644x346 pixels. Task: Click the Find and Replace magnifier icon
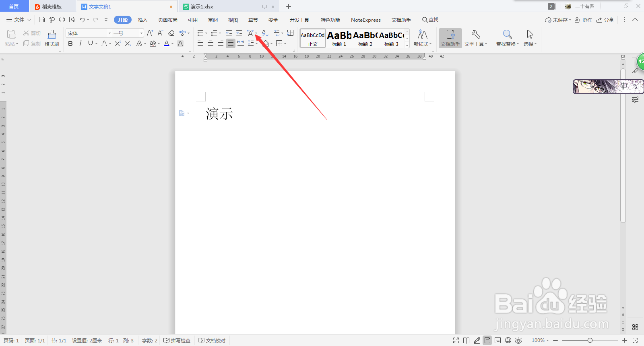[507, 35]
